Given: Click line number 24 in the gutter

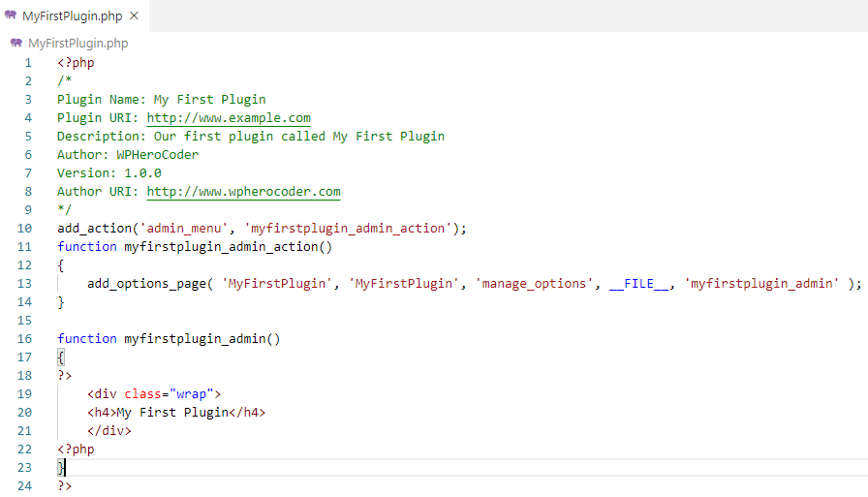Looking at the screenshot, I should coord(25,486).
